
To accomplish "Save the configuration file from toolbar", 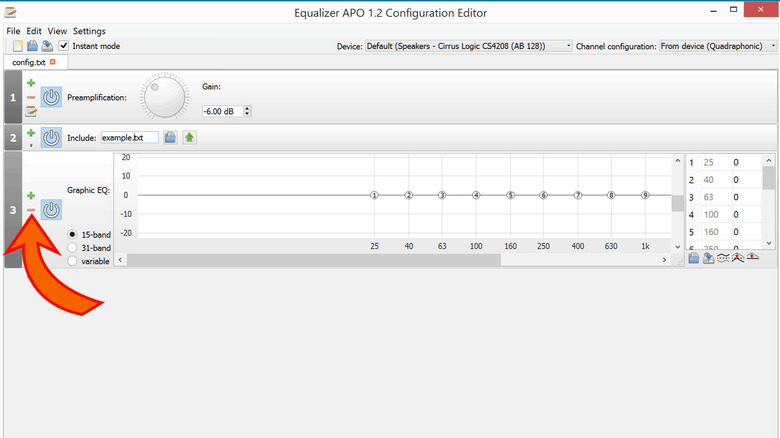I will point(47,46).
